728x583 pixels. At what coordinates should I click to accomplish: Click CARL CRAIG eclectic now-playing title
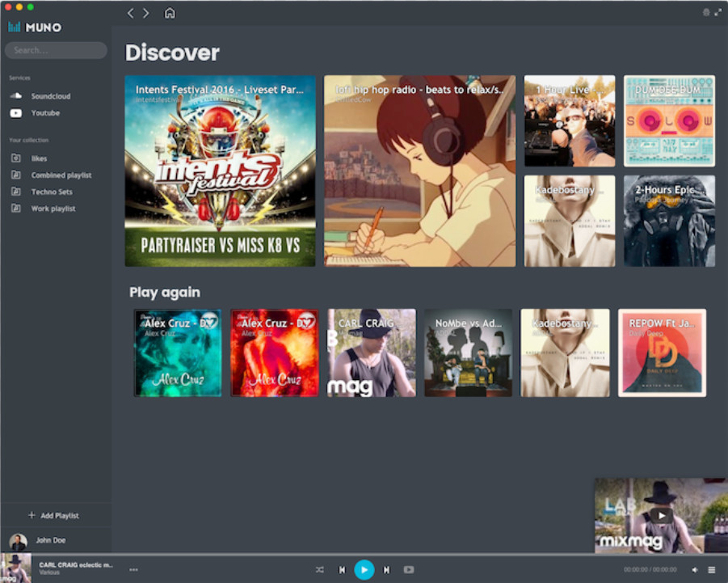point(76,565)
